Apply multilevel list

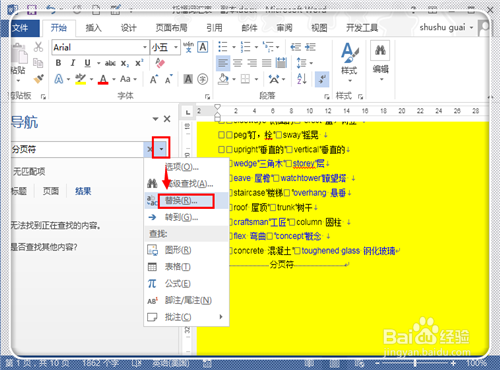(x=268, y=47)
